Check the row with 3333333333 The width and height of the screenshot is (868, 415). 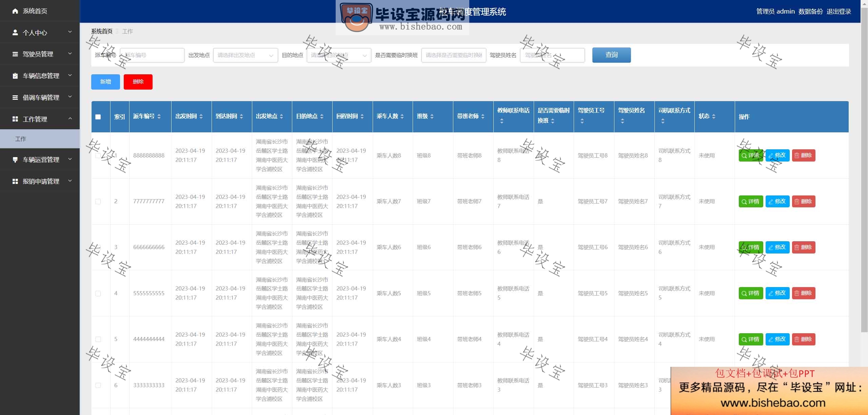98,385
